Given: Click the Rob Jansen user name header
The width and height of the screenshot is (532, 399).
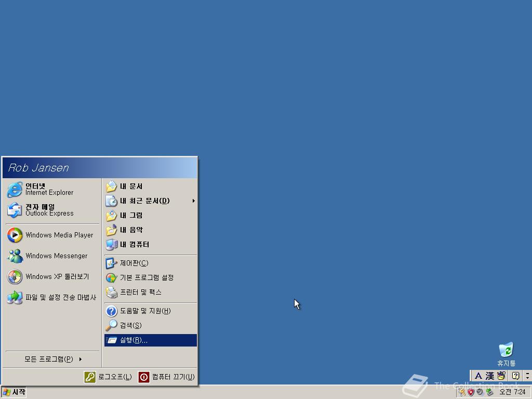Looking at the screenshot, I should click(38, 168).
